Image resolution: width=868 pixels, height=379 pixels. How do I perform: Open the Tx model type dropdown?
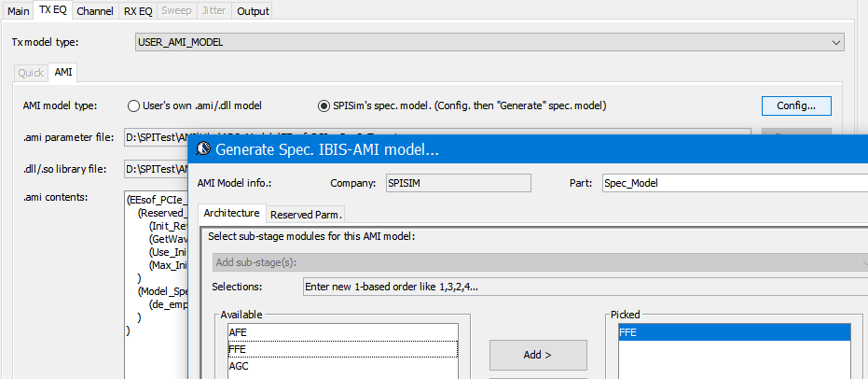coord(489,42)
